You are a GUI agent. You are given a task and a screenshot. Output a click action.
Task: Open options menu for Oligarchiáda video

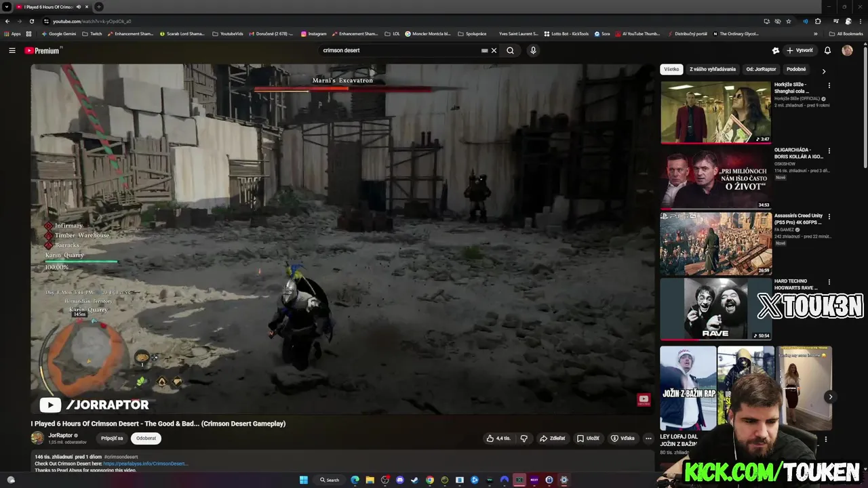pos(829,150)
